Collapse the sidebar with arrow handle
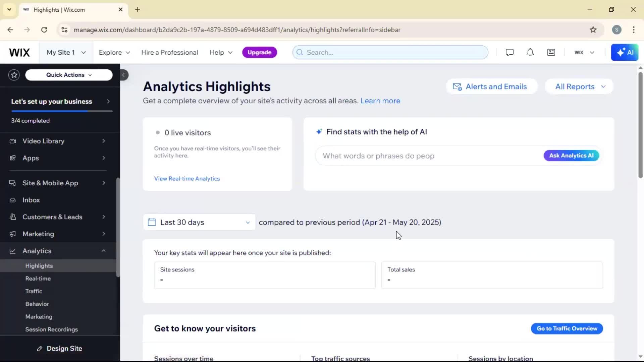644x362 pixels. [123, 75]
